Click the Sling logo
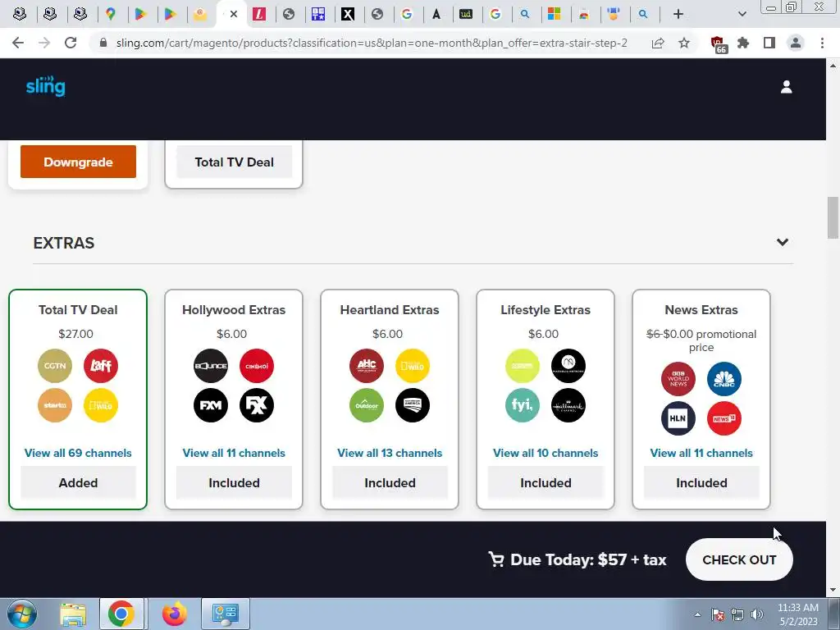 point(46,86)
